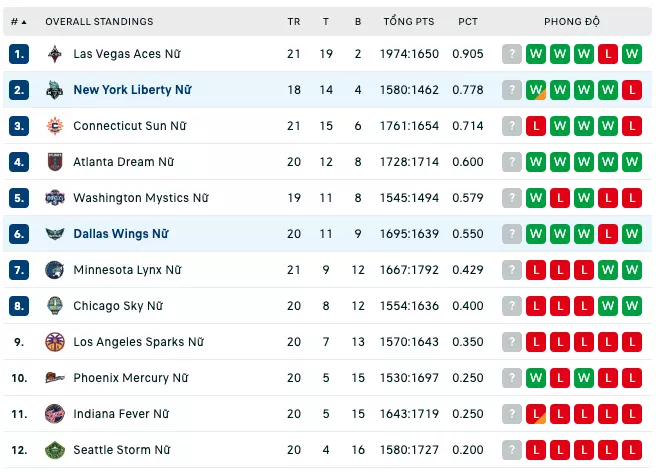Click the New York Liberty team logo
The height and width of the screenshot is (472, 656).
55,90
